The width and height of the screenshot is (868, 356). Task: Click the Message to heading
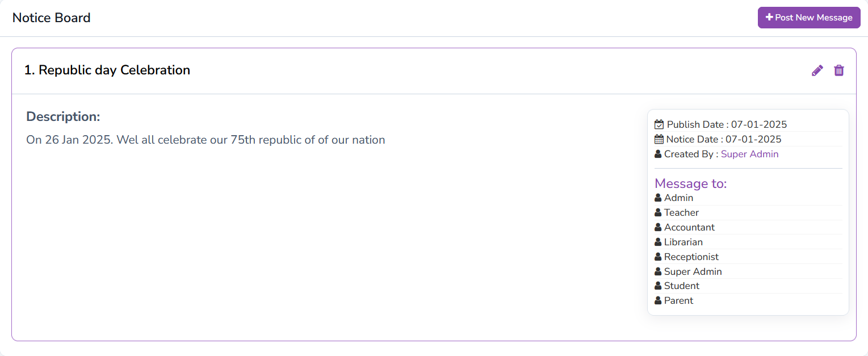(690, 183)
